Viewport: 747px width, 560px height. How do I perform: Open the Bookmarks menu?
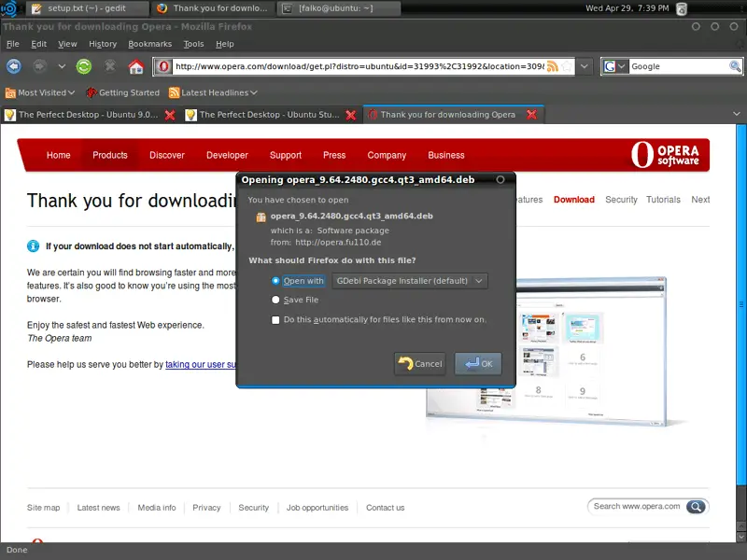point(150,44)
